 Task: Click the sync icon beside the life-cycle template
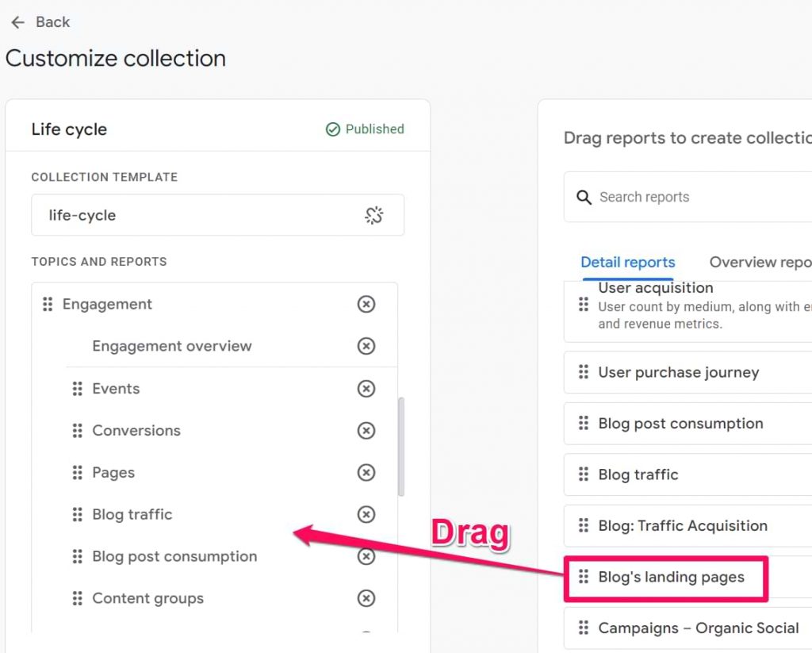[x=373, y=214]
